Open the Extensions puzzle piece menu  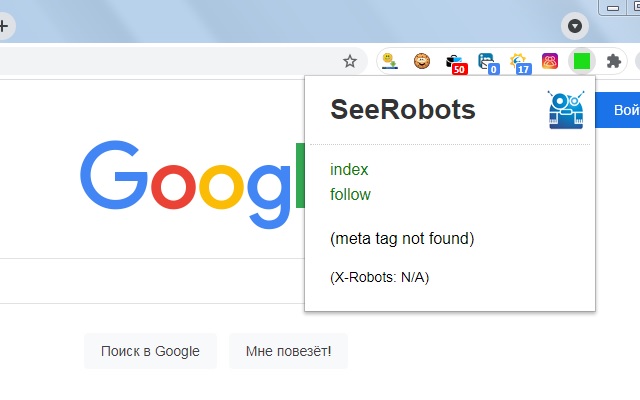click(614, 61)
